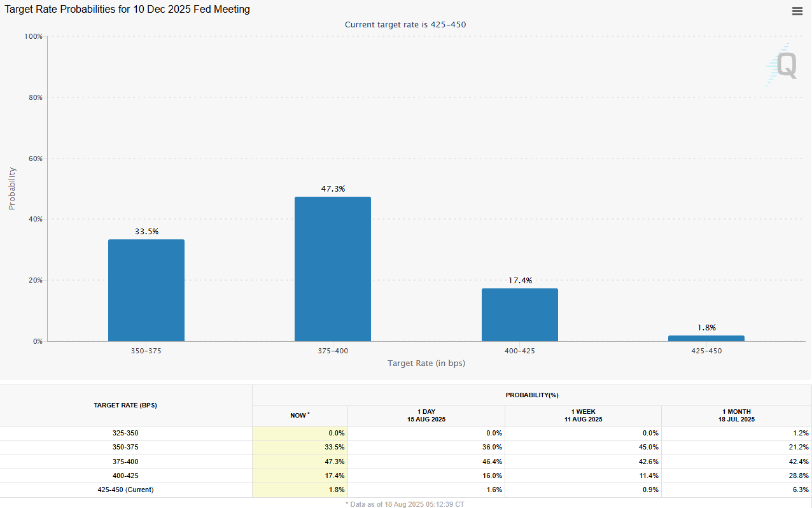Click the 1 WEEK 11 AUG 2025 header
Viewport: 812px width, 508px height.
(582, 415)
